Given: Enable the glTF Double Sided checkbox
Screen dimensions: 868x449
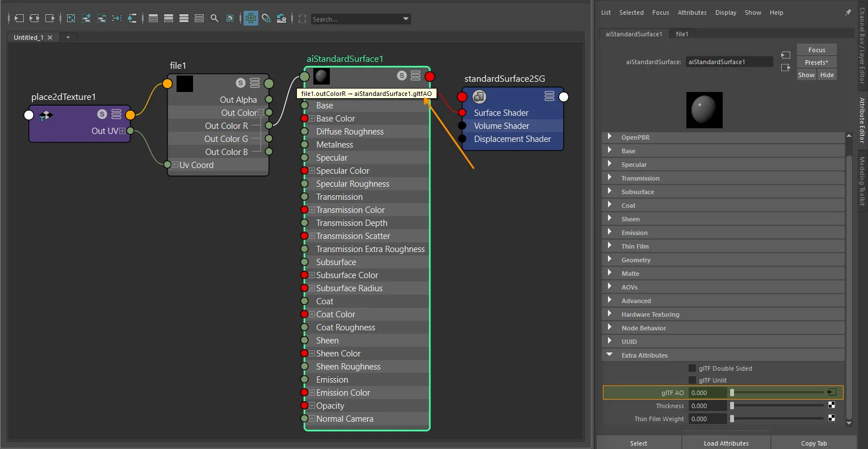Looking at the screenshot, I should pyautogui.click(x=692, y=368).
